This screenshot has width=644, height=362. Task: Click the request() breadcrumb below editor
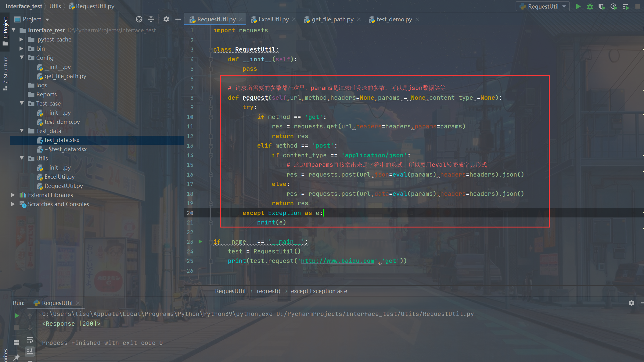[x=268, y=291]
